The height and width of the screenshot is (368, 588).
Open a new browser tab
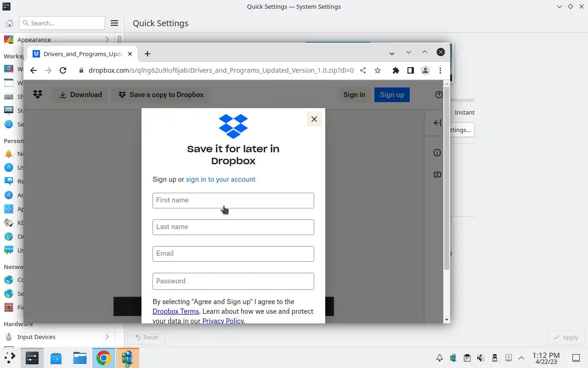click(147, 54)
